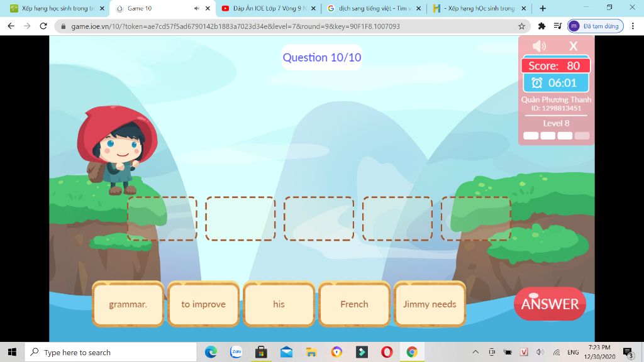Close the game with the X icon
Viewport: 644px width, 362px height.
pos(574,46)
